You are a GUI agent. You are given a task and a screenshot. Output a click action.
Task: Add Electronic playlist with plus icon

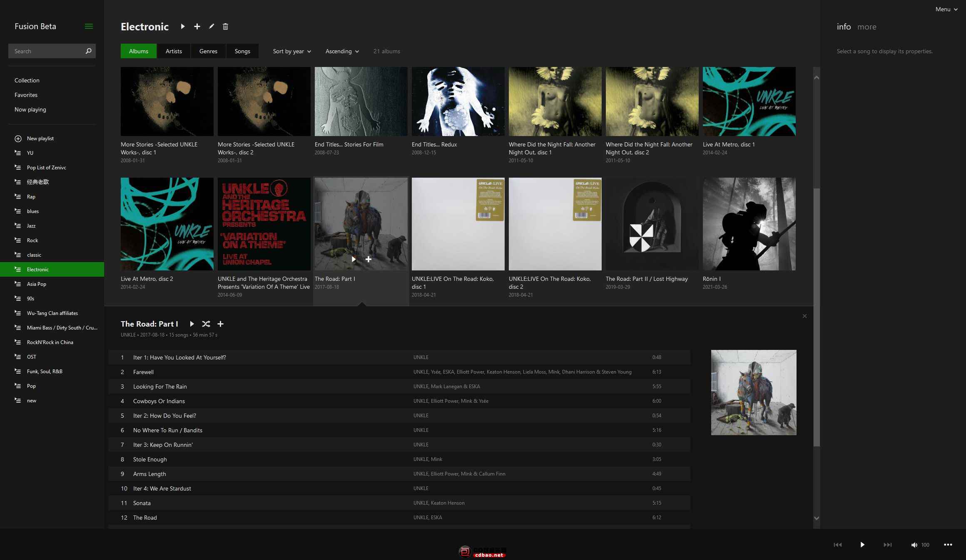coord(197,27)
